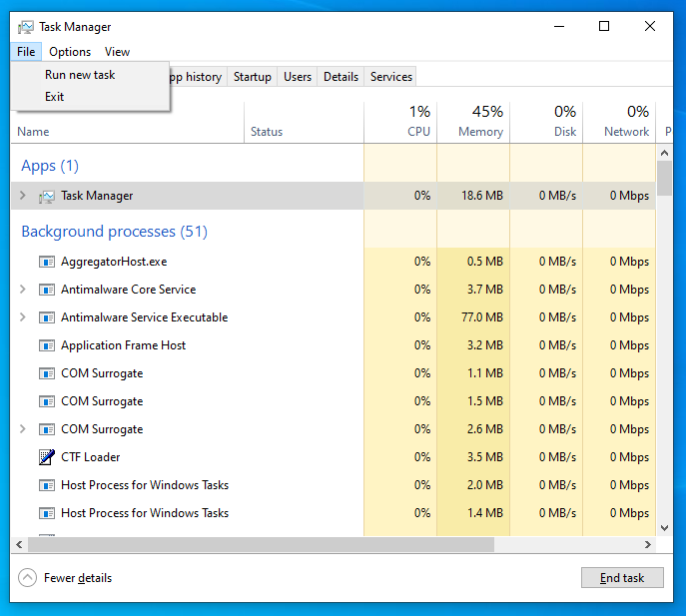Open the View menu

tap(117, 52)
